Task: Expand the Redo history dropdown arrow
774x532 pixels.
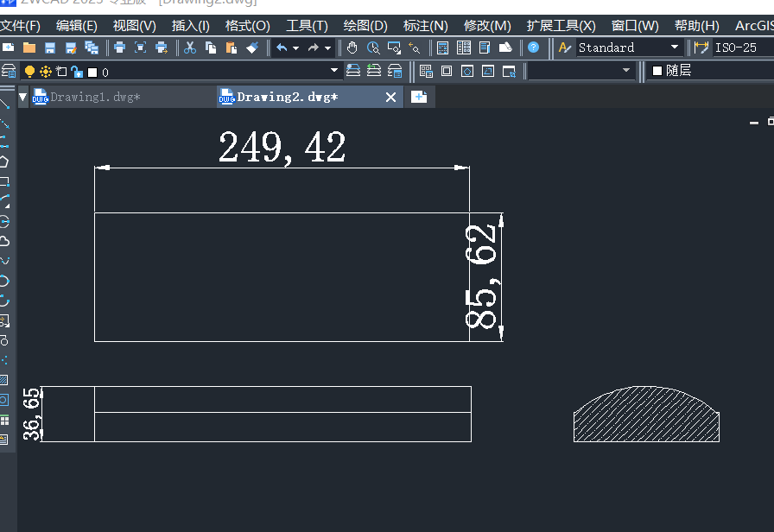Action: click(x=327, y=47)
